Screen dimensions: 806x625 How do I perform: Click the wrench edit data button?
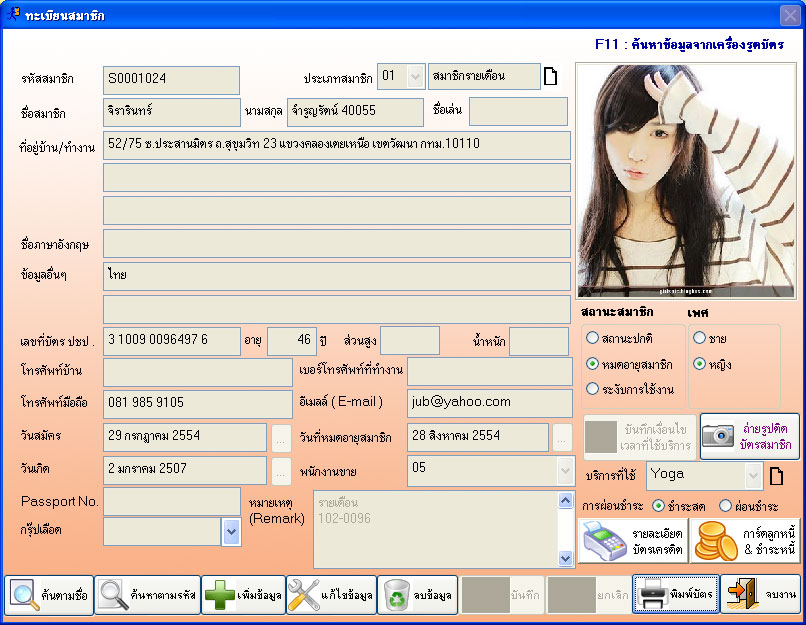tap(331, 595)
